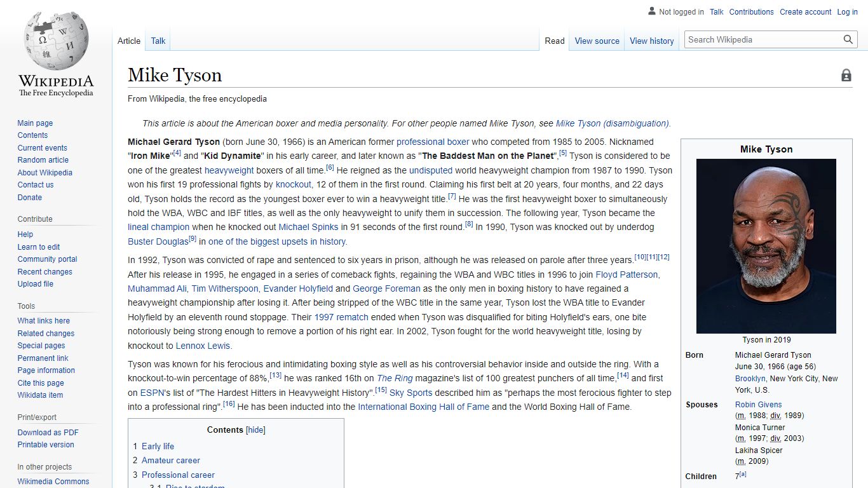Open professional boxer article link

433,142
